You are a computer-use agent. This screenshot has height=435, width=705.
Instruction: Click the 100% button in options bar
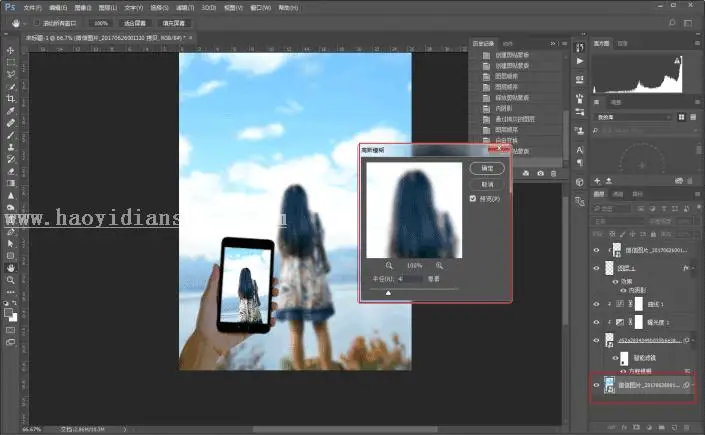point(101,23)
